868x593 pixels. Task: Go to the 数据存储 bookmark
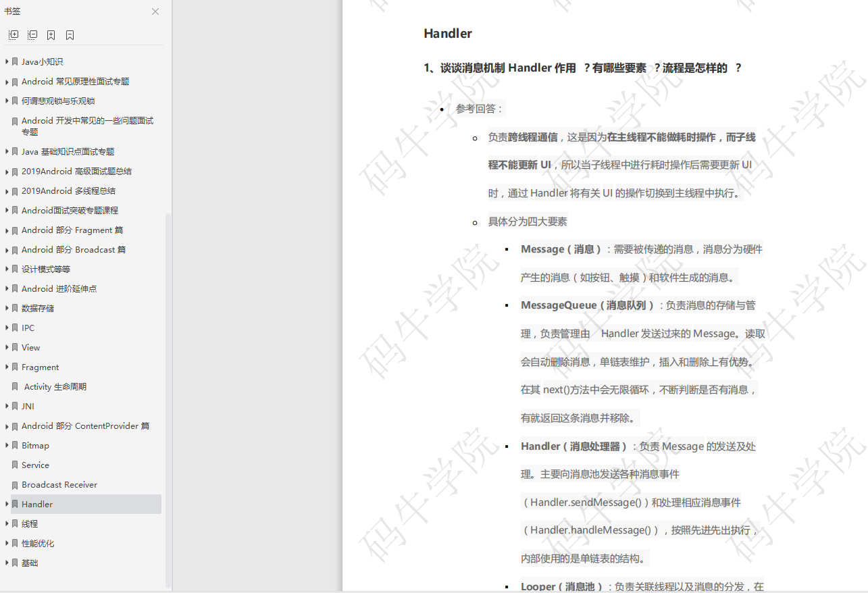click(x=38, y=308)
